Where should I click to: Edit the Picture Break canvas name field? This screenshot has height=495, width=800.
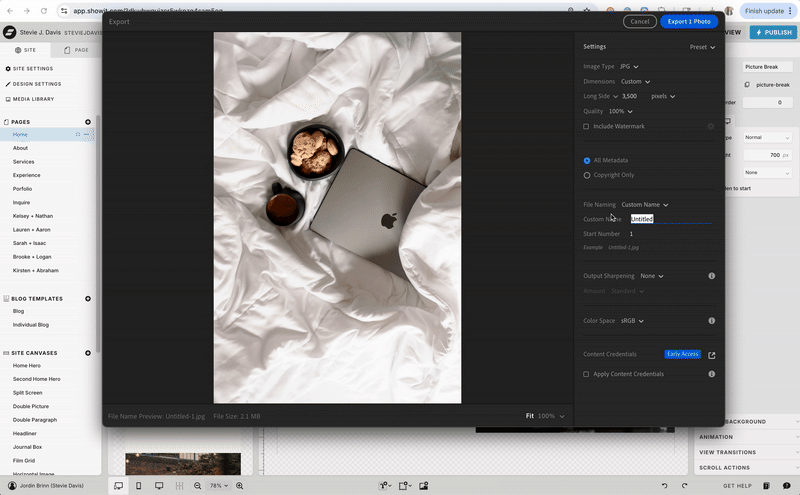[x=767, y=67]
